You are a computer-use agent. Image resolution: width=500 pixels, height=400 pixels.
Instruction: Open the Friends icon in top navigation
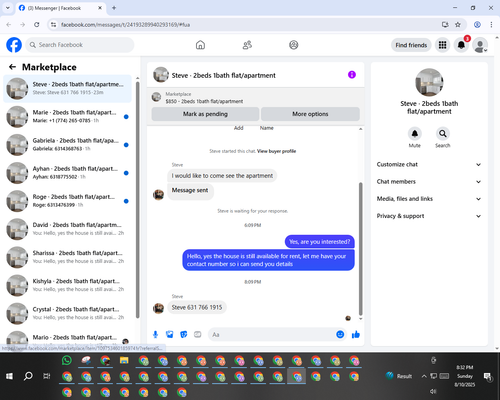coord(247,45)
